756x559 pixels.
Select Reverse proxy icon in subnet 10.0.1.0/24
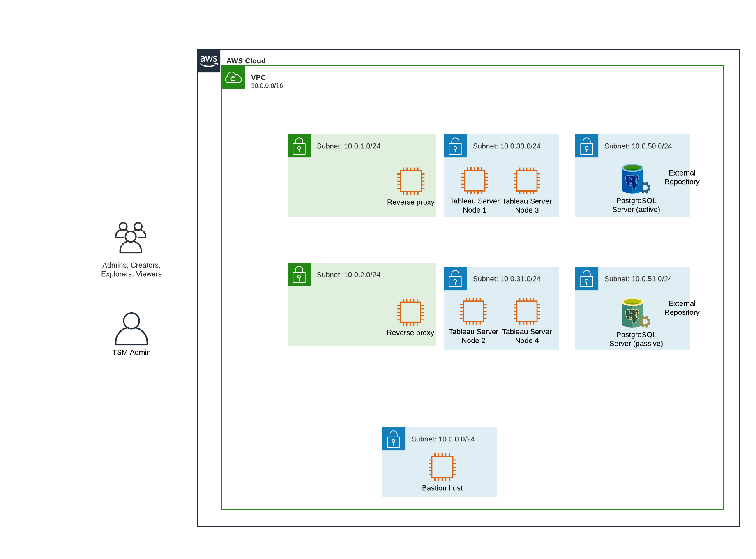coord(411,181)
